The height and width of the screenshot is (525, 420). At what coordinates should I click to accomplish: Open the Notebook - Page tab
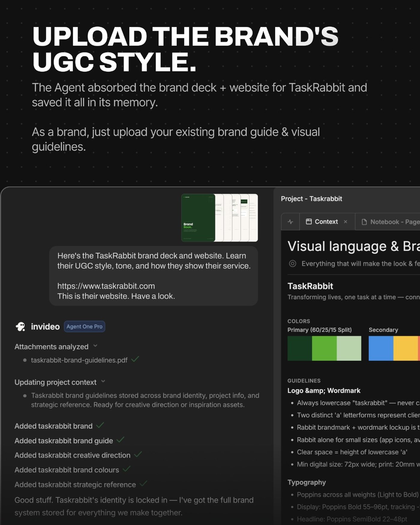[388, 222]
